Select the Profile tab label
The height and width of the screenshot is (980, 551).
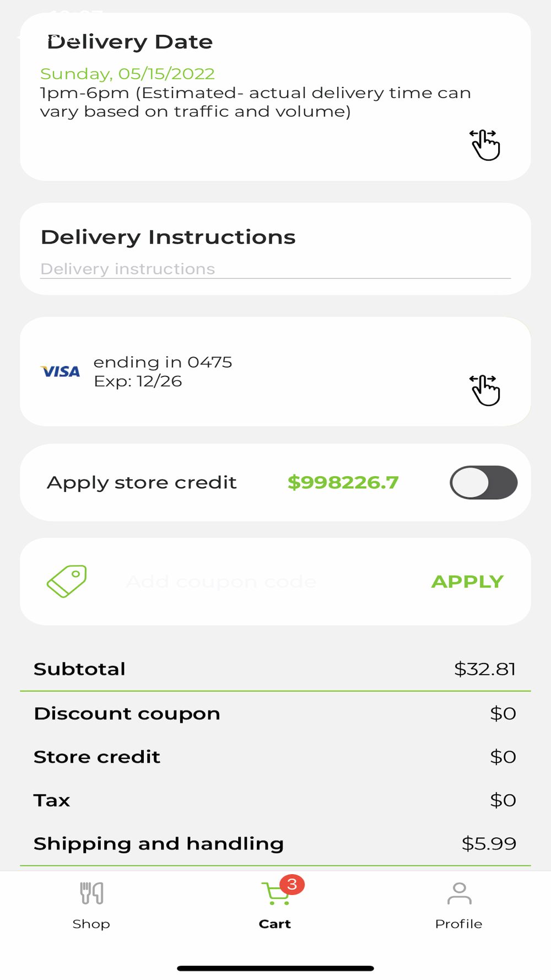pyautogui.click(x=458, y=924)
